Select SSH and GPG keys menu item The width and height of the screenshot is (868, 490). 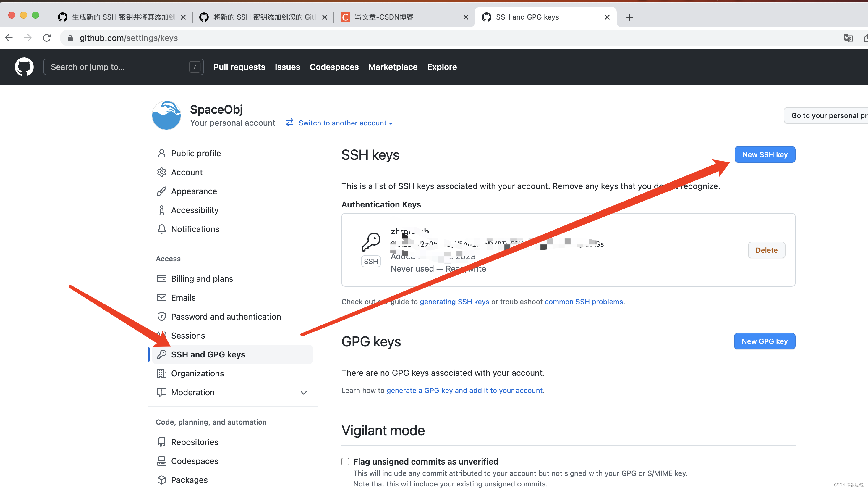(x=208, y=354)
